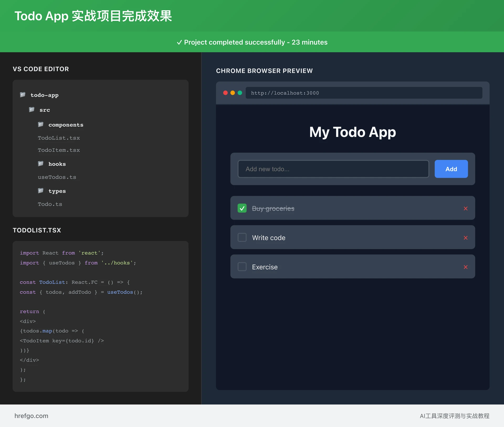
Task: Mark Exercise as completed
Action: (x=242, y=266)
